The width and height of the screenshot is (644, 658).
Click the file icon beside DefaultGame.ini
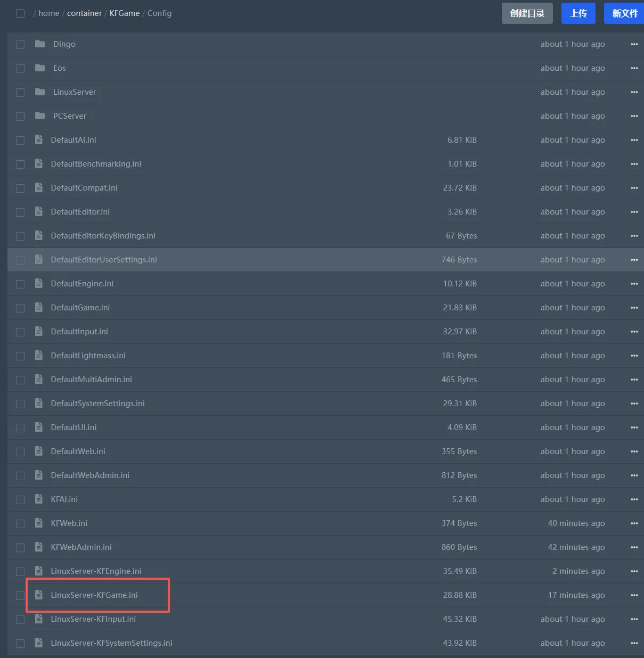pyautogui.click(x=39, y=308)
